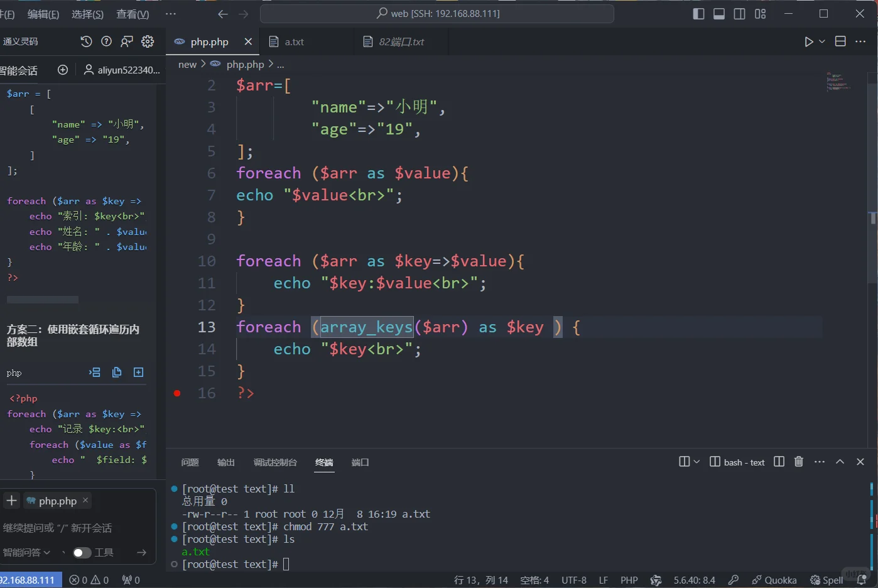Expand the overflow menu ellipsis in title bar
878x588 pixels.
pyautogui.click(x=171, y=14)
